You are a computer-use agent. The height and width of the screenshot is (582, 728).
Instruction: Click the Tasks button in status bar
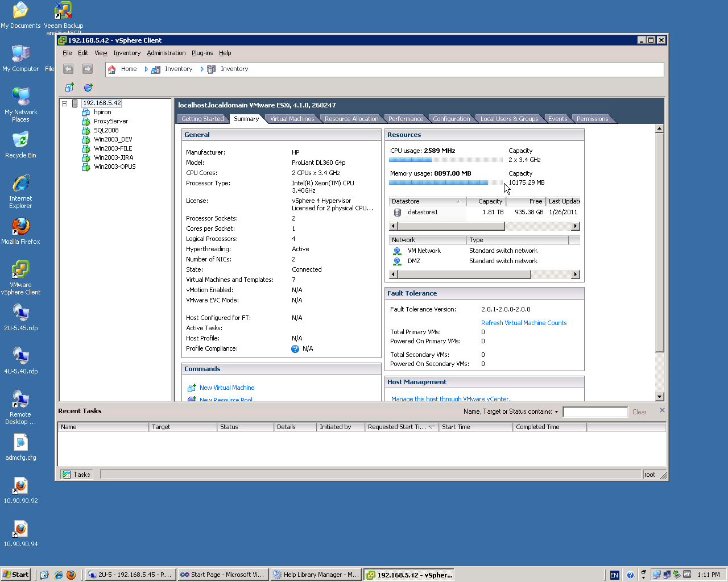click(76, 475)
